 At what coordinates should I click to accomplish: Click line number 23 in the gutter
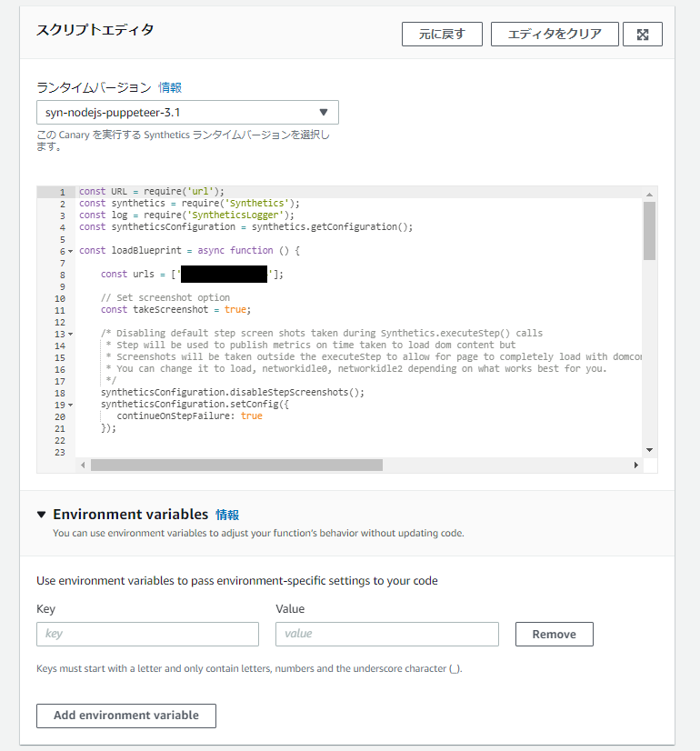60,452
